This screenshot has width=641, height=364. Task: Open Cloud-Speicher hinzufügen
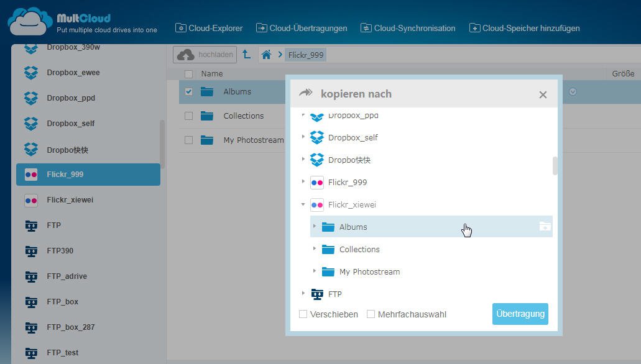click(x=525, y=28)
